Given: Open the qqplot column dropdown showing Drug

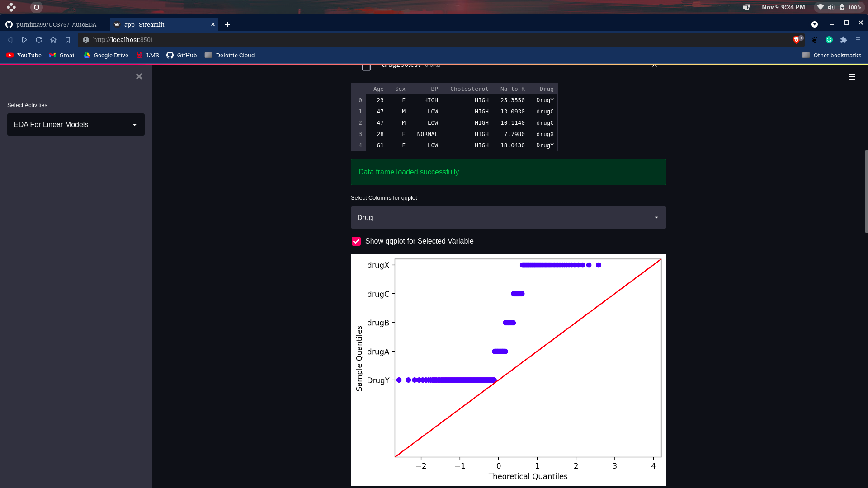Looking at the screenshot, I should click(x=508, y=218).
